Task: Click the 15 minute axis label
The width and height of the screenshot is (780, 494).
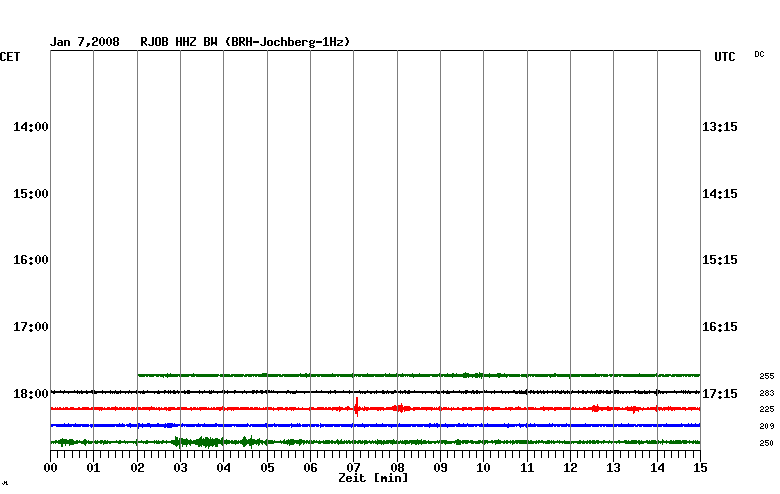Action: pos(700,468)
